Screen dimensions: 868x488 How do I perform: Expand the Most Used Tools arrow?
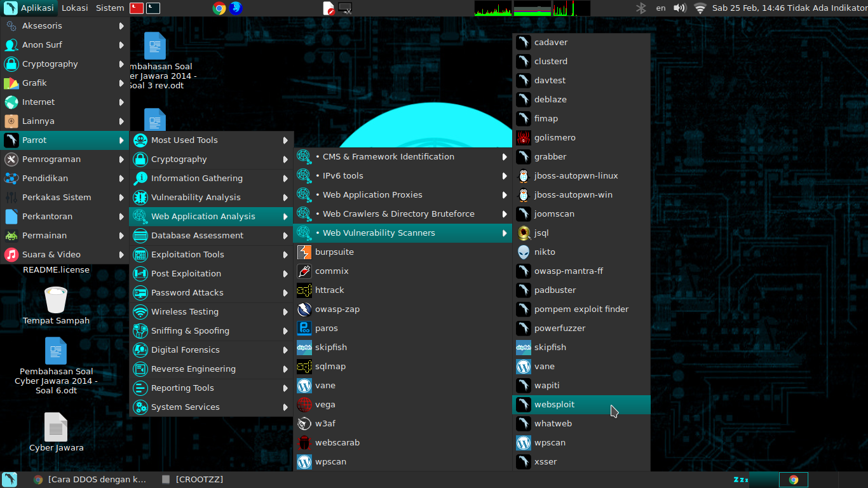click(285, 140)
